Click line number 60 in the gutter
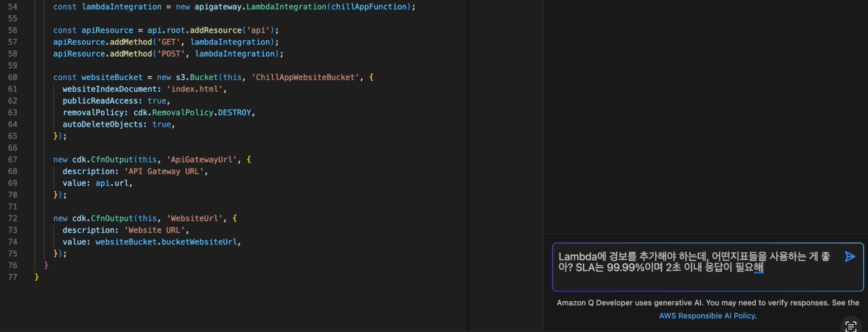 click(13, 77)
